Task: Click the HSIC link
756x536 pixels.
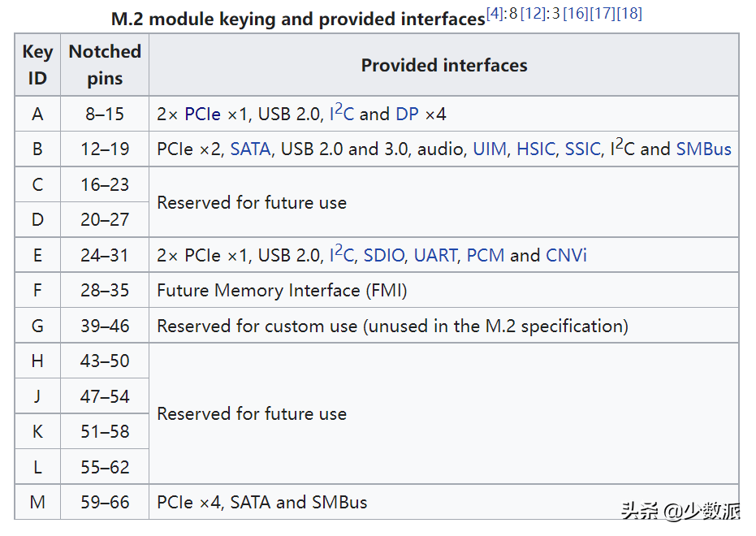Action: point(536,149)
